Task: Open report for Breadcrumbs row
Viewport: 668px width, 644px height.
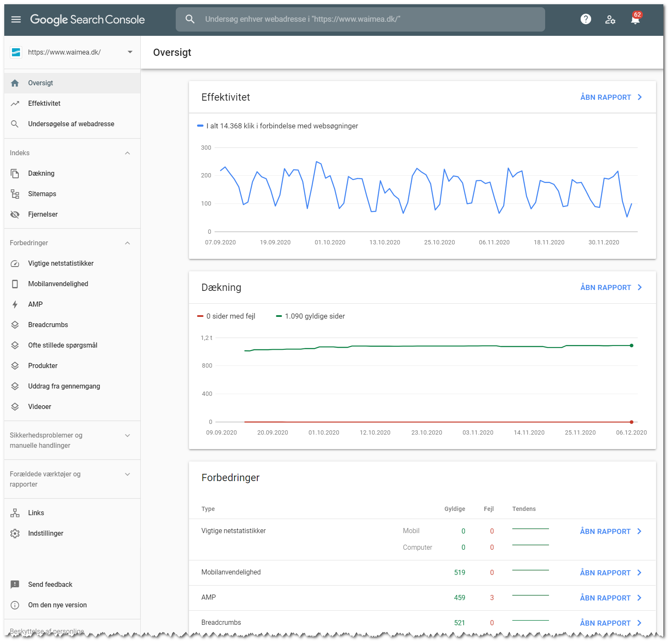Action: tap(611, 623)
